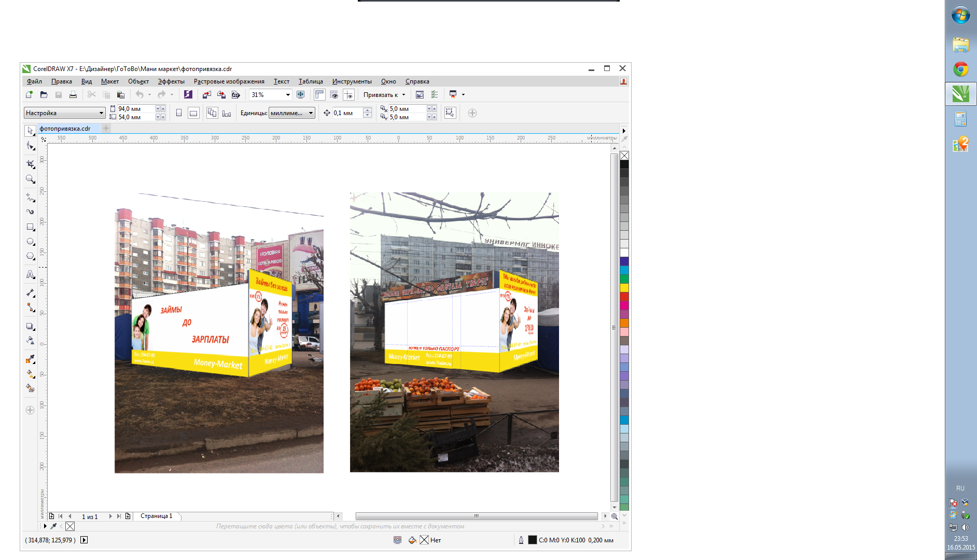
Task: Open units миллиметры dropdown
Action: (291, 113)
